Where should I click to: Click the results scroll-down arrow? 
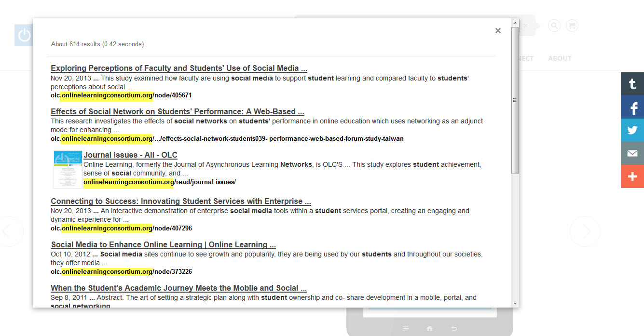[x=515, y=304]
